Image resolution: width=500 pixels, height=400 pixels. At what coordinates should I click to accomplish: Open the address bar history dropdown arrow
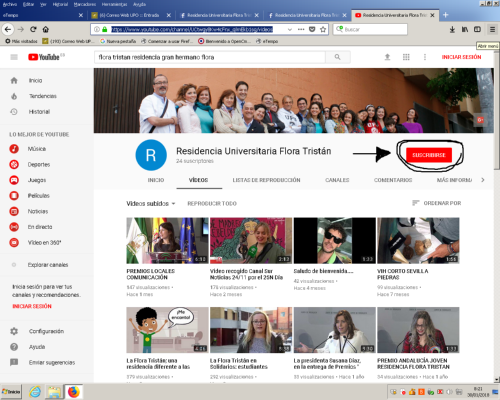pyautogui.click(x=290, y=29)
